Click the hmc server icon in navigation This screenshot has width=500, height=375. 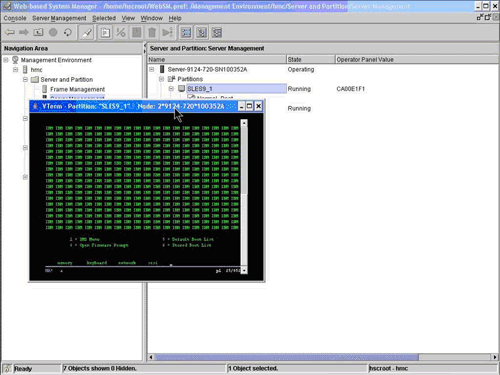pos(25,70)
